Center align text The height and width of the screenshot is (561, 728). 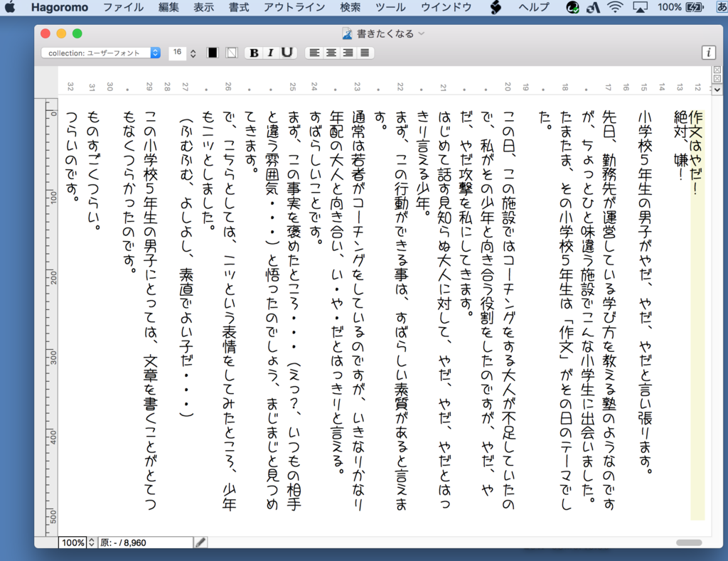[x=331, y=53]
